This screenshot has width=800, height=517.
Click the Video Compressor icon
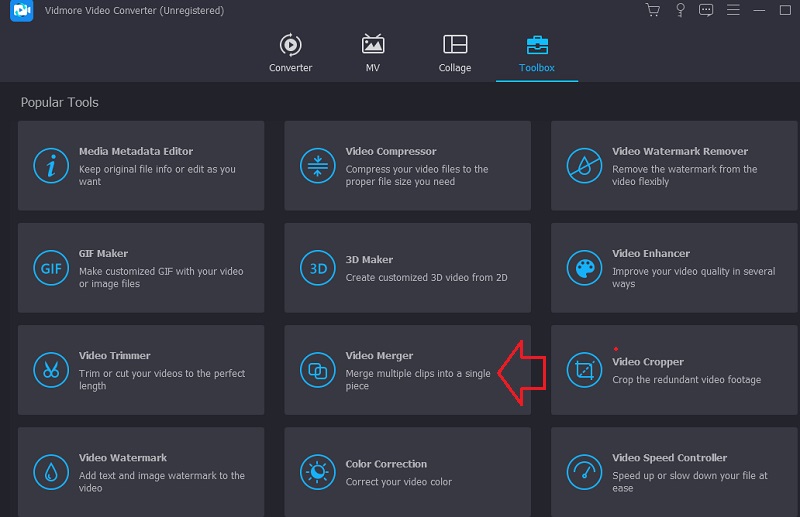318,166
